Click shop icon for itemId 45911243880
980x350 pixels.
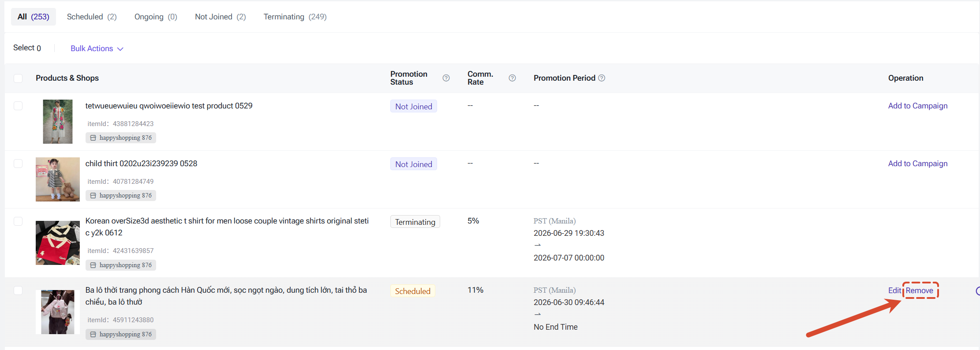point(93,335)
